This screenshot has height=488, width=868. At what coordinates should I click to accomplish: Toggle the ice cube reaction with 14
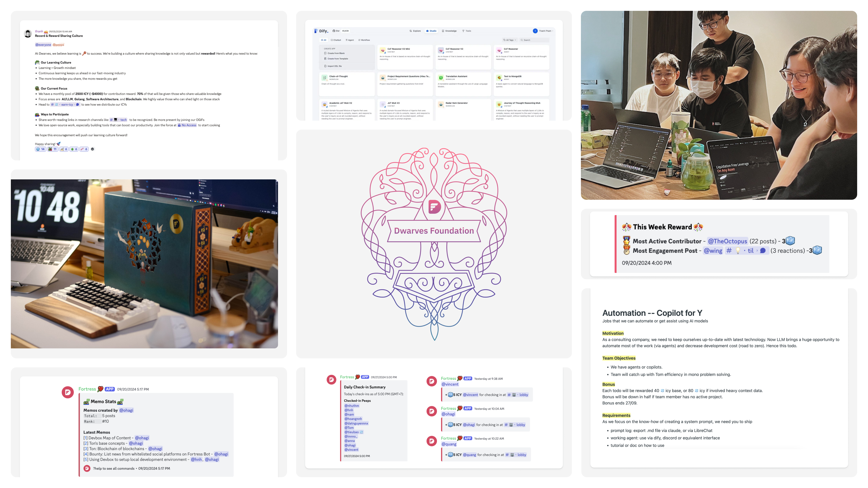40,149
